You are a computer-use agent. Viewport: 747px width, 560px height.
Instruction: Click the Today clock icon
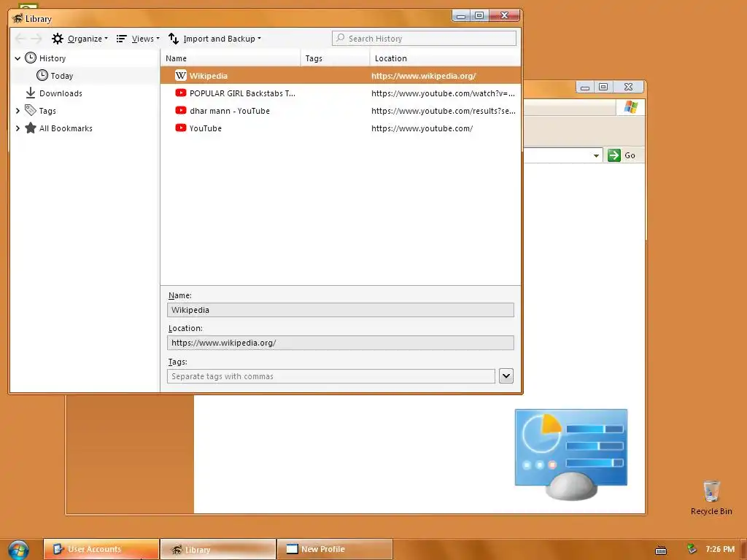pos(42,75)
